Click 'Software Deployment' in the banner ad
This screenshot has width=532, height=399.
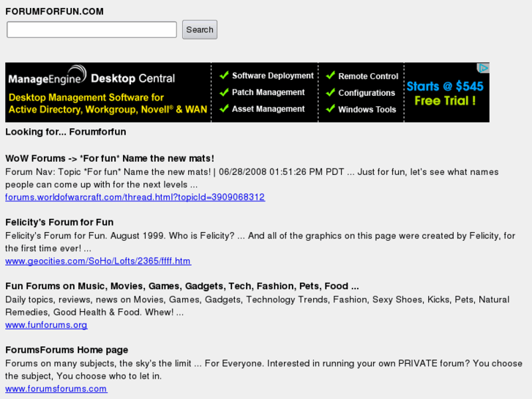click(x=272, y=75)
